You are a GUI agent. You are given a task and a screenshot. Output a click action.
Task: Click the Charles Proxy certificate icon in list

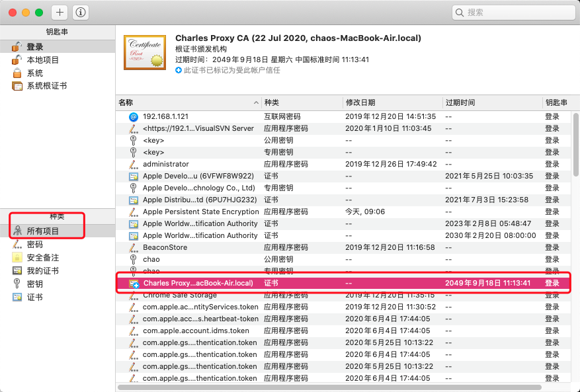(134, 284)
